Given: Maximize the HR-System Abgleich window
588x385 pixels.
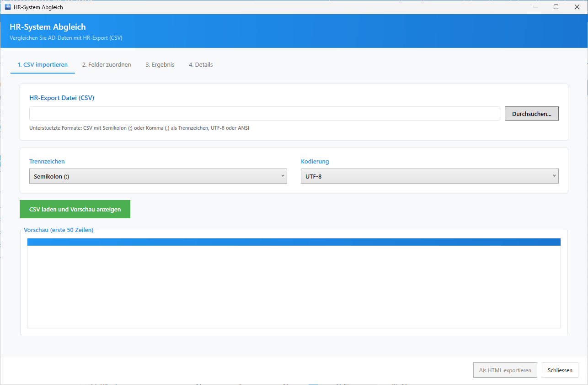Looking at the screenshot, I should click(556, 7).
